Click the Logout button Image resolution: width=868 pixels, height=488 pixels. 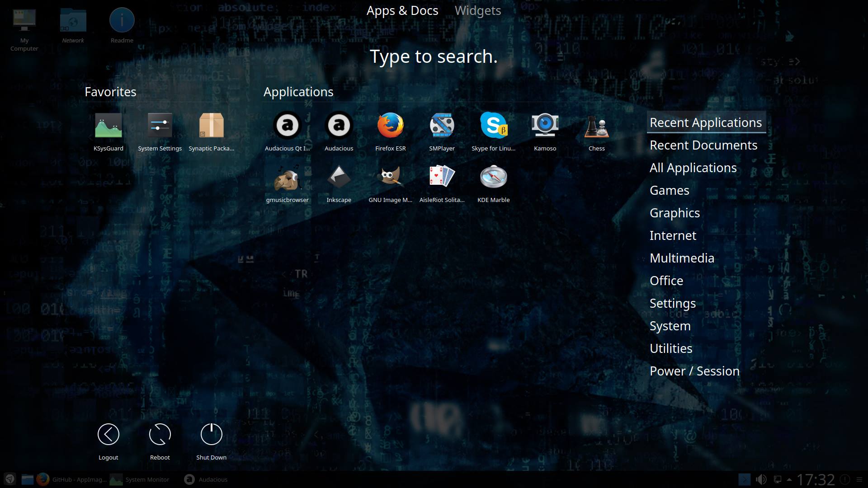coord(108,441)
